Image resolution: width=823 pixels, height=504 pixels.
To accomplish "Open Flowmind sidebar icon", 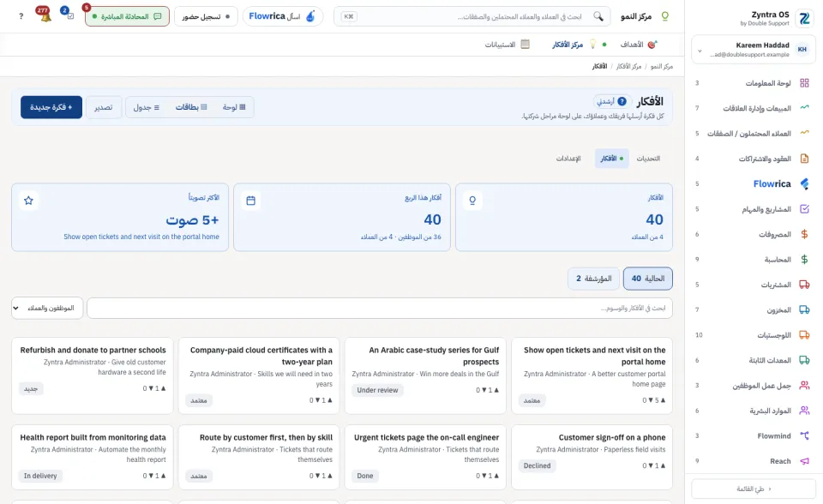I will click(804, 435).
